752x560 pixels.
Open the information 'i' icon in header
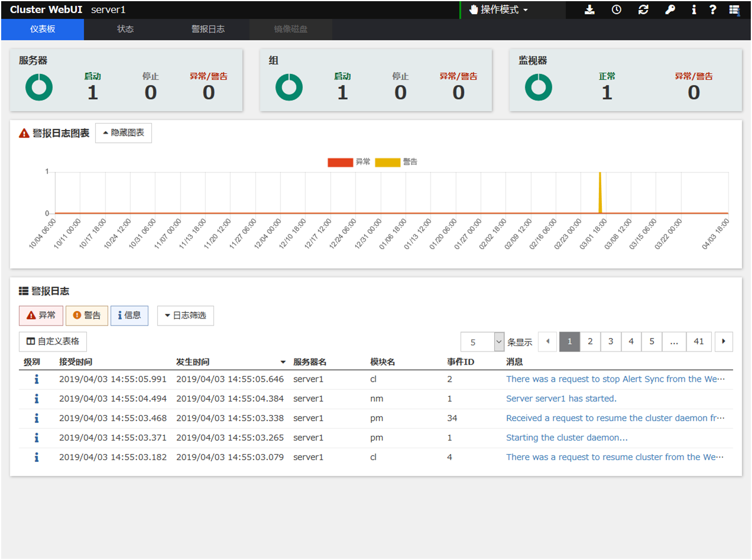click(694, 10)
